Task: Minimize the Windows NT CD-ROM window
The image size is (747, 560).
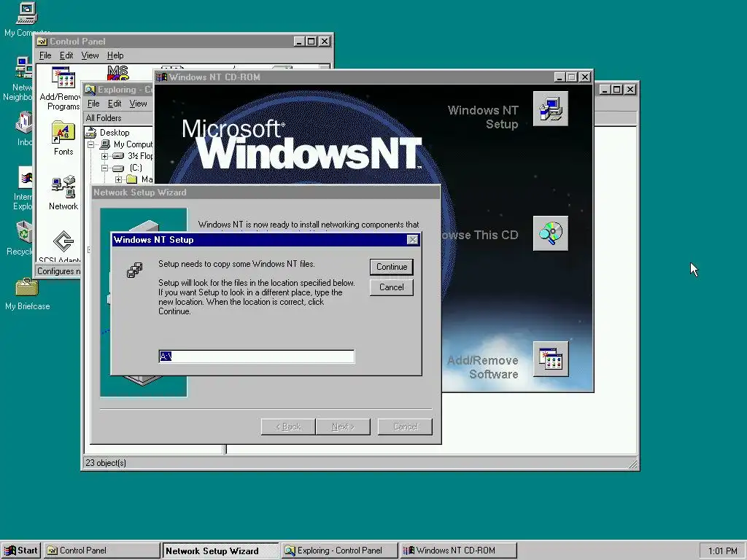Action: [x=560, y=77]
